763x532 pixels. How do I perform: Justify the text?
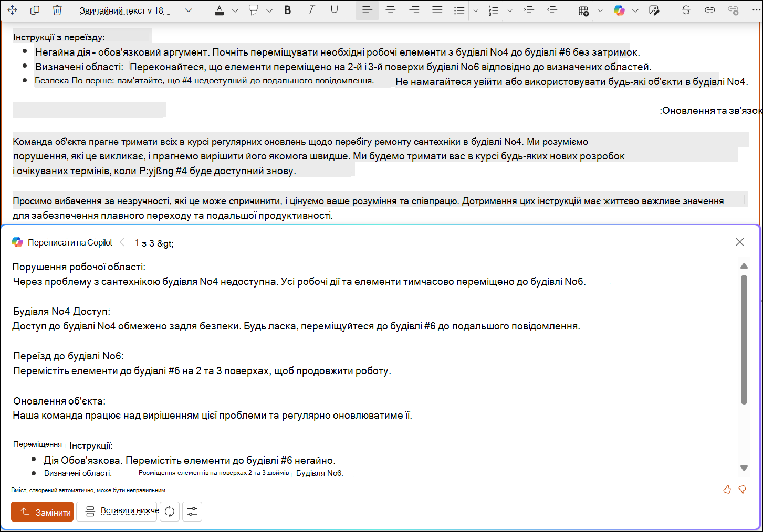437,10
